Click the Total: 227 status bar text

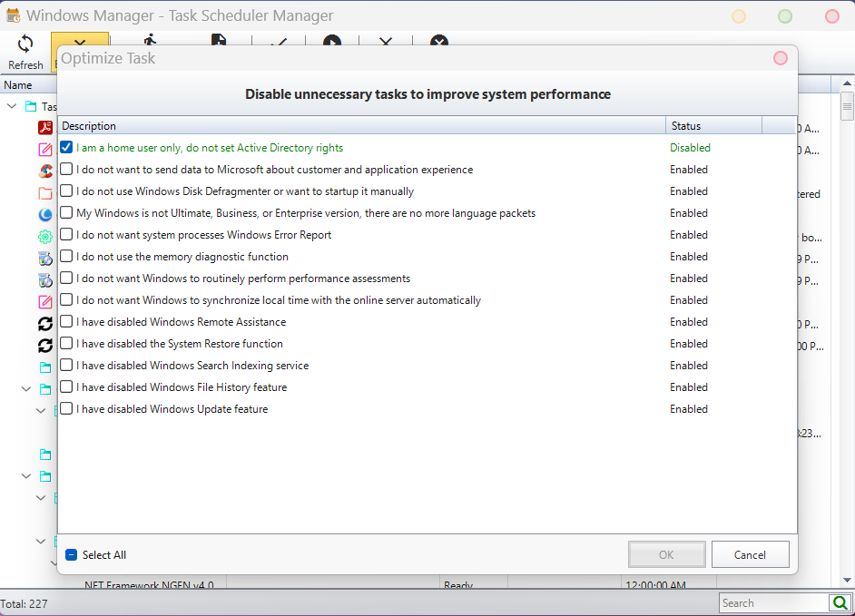pyautogui.click(x=24, y=604)
